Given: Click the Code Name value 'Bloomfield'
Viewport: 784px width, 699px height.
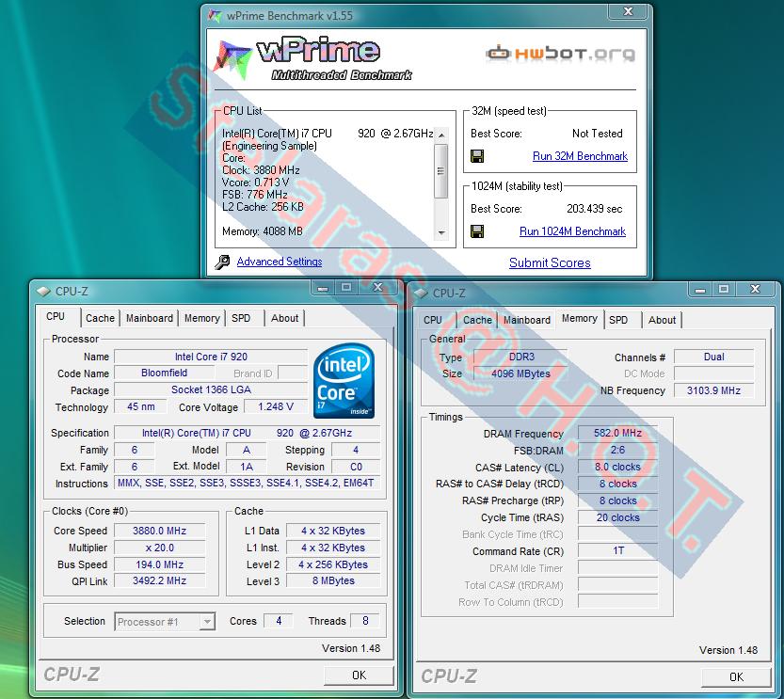Looking at the screenshot, I should pyautogui.click(x=165, y=373).
